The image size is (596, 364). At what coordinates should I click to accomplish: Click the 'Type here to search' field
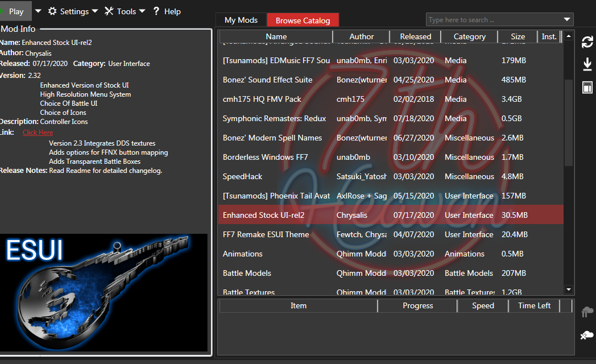(x=494, y=20)
